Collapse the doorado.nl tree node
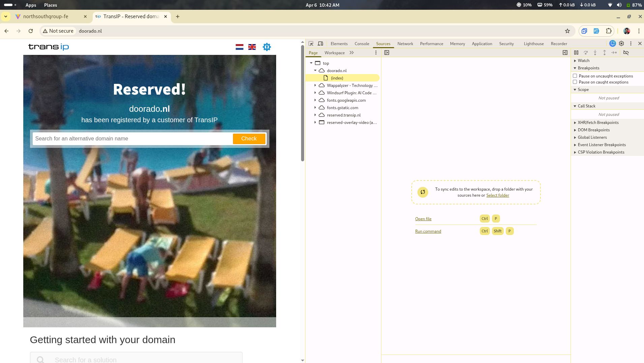The image size is (644, 363). tap(315, 70)
